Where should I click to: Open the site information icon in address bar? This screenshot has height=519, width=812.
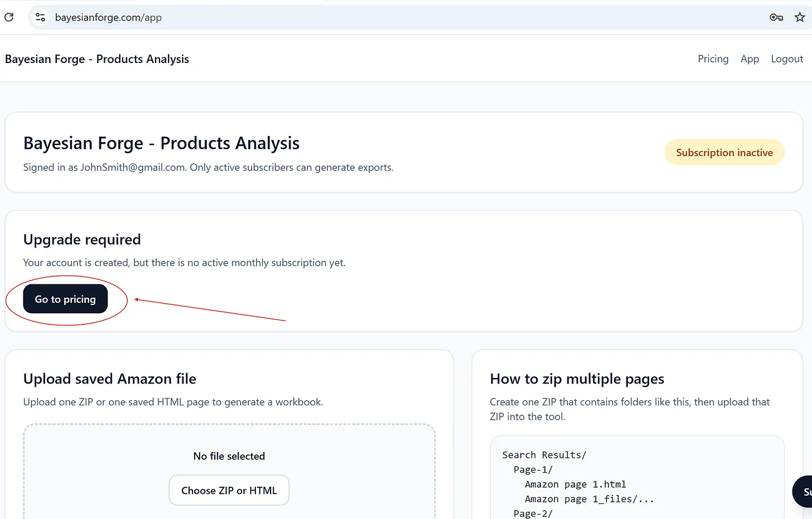40,17
